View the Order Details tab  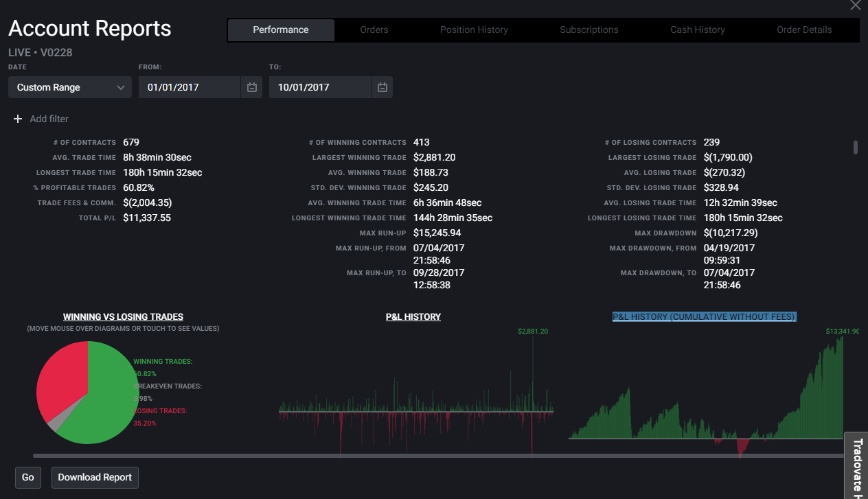[804, 30]
